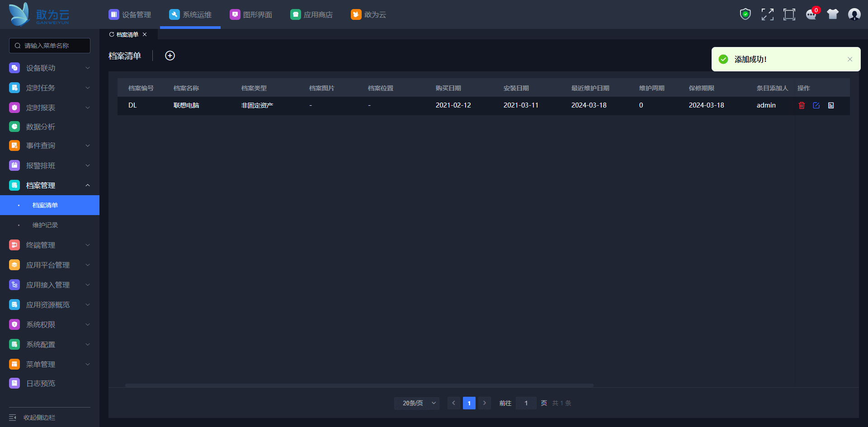Viewport: 868px width, 427px height.
Task: Click the 菜单管理 sidebar icon
Action: [14, 364]
